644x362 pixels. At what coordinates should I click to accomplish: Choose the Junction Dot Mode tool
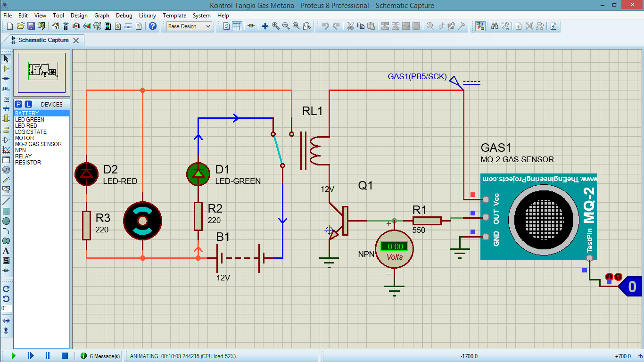[x=6, y=79]
